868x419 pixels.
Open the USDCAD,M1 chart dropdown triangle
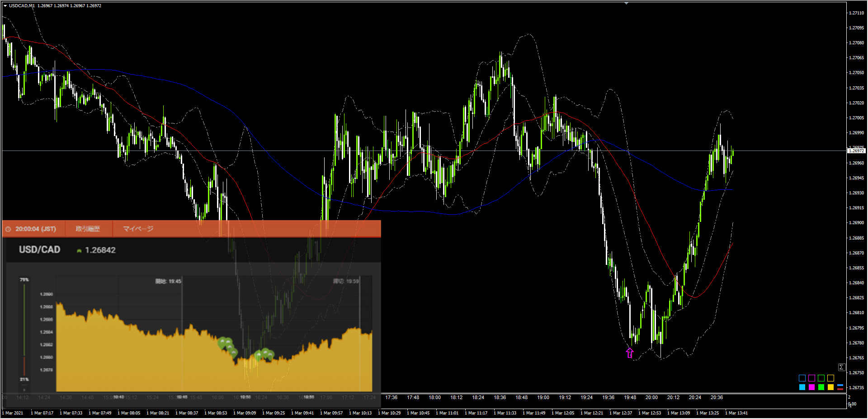[x=5, y=6]
